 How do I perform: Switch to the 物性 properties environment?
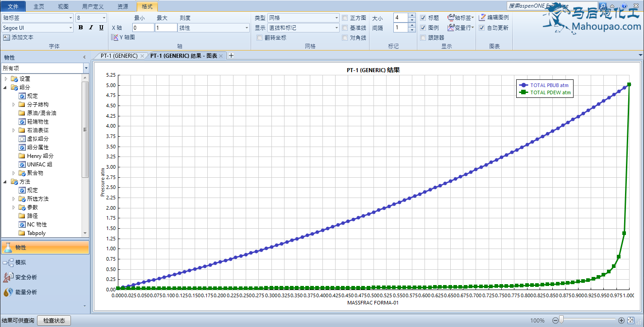45,248
